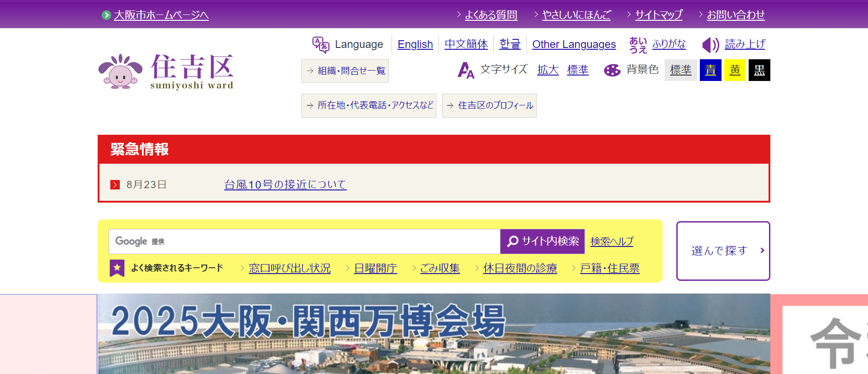Click the 2025大阪・関西万博会場 banner image
The height and width of the screenshot is (374, 868).
click(x=434, y=334)
